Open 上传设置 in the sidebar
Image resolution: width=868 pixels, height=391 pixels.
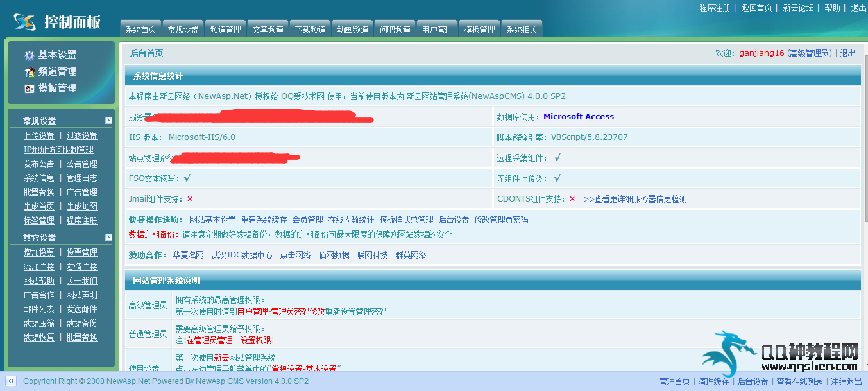39,135
